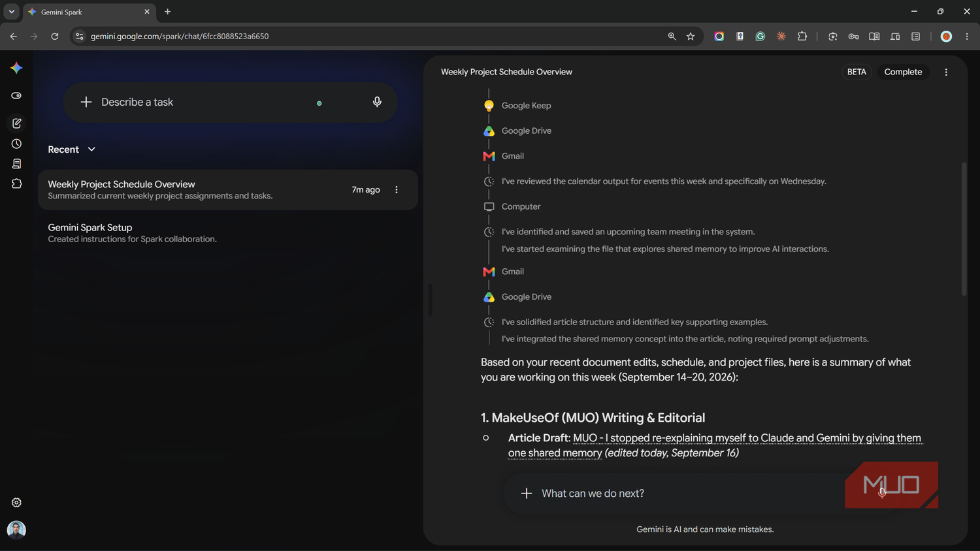The image size is (980, 551).
Task: Open the user profile avatar in sidebar
Action: tap(16, 529)
